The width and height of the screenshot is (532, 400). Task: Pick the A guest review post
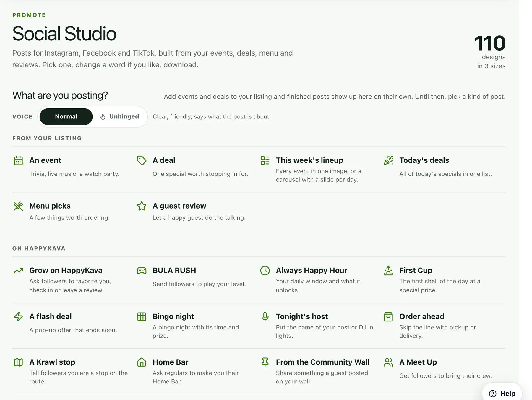click(197, 212)
